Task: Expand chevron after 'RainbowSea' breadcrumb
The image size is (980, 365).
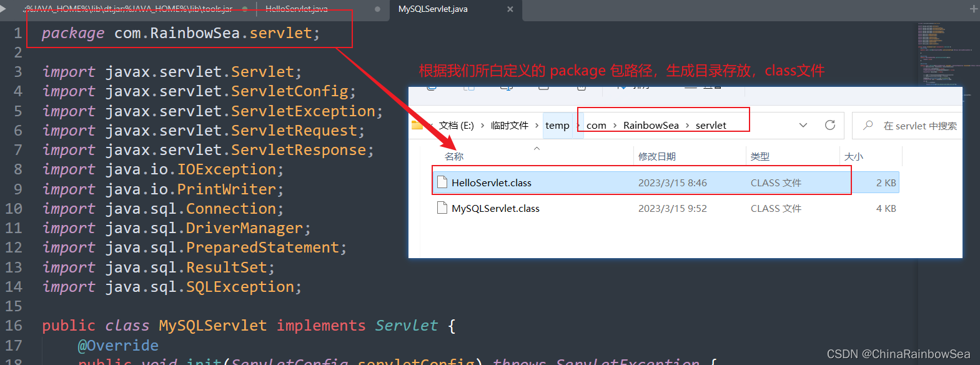Action: coord(688,126)
